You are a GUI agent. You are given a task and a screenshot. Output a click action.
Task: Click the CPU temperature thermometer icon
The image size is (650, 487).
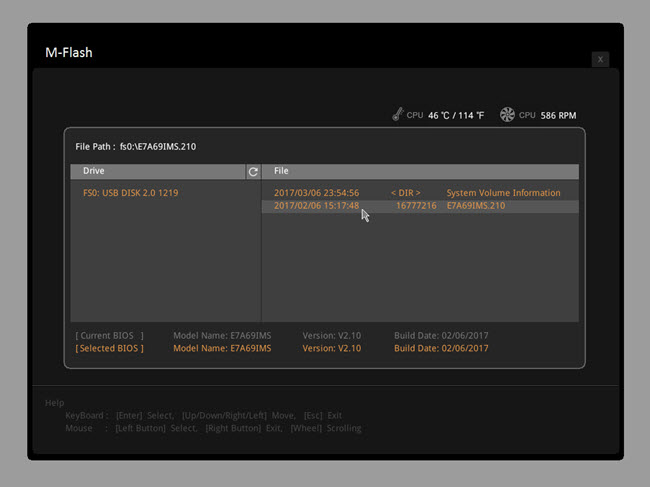(x=397, y=115)
